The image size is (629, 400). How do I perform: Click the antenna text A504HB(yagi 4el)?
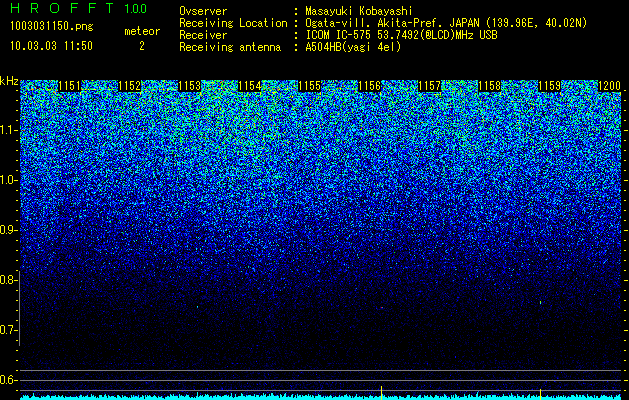pyautogui.click(x=353, y=47)
